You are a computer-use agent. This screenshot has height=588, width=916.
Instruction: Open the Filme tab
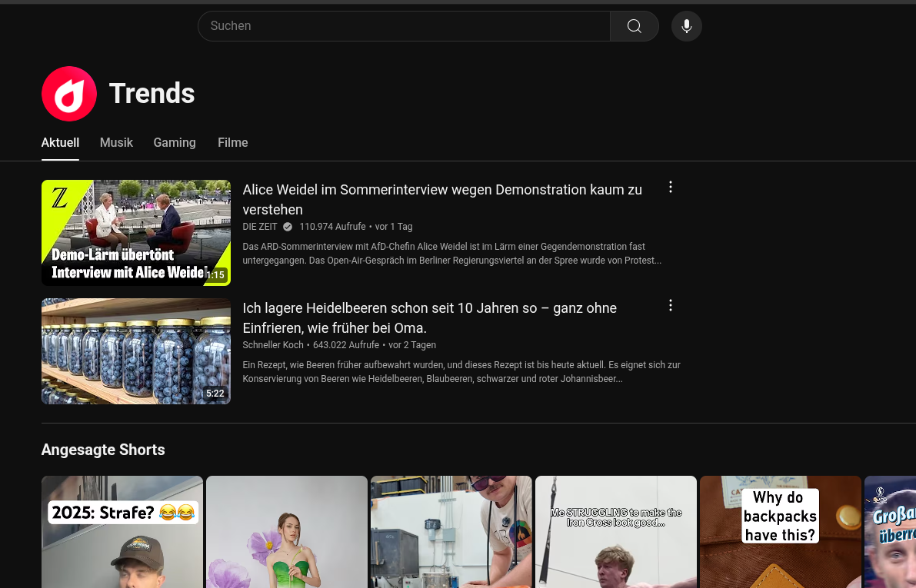click(x=232, y=142)
